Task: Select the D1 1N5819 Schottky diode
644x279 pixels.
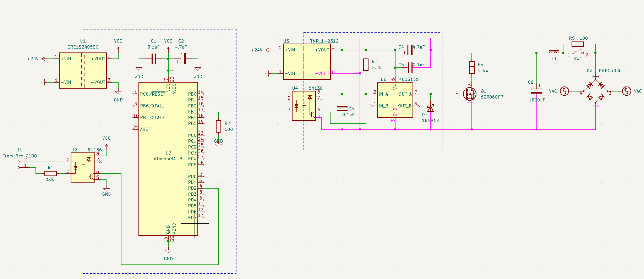Action: [430, 108]
